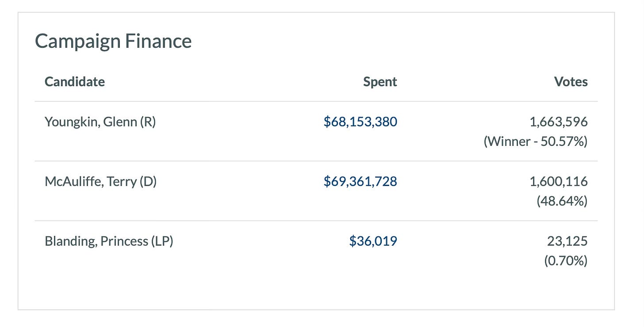
Task: Open McAuliffe's $69,361,728 spent link
Action: (360, 181)
